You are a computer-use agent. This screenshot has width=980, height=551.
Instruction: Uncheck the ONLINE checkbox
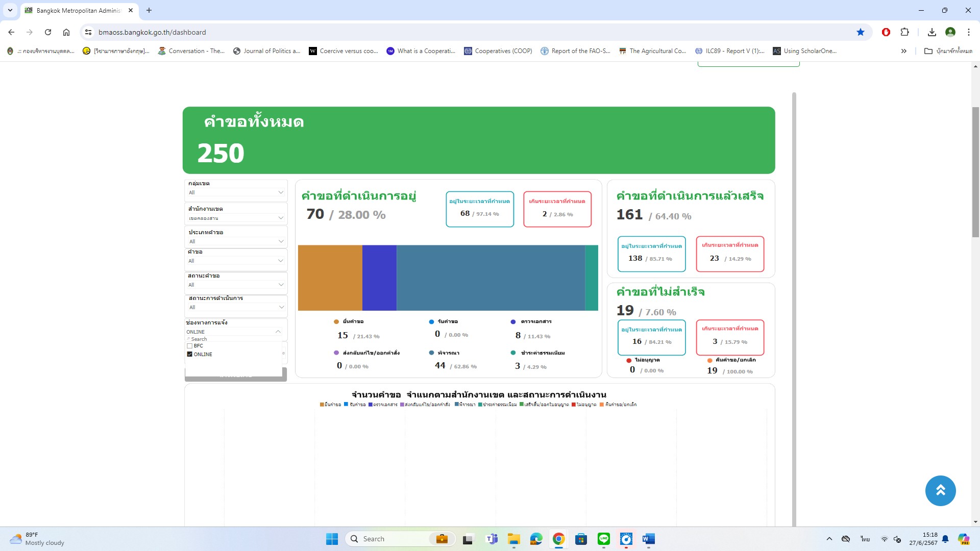click(x=190, y=354)
